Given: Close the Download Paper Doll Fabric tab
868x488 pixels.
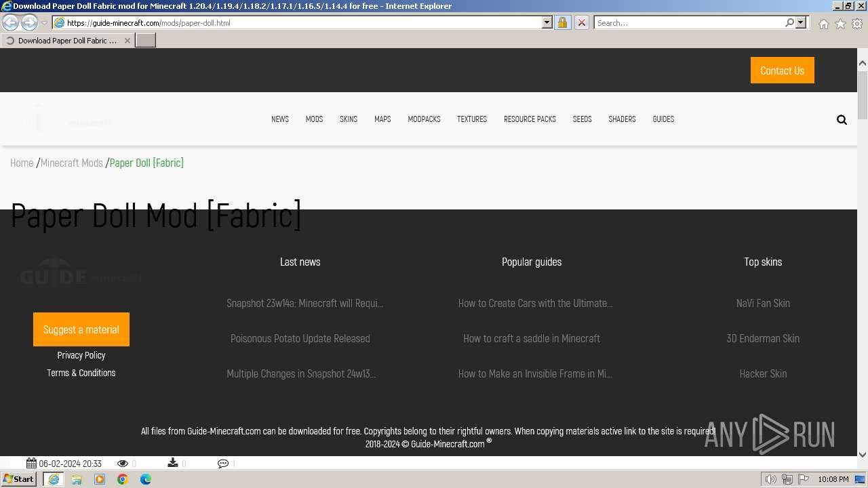Looking at the screenshot, I should (x=127, y=41).
